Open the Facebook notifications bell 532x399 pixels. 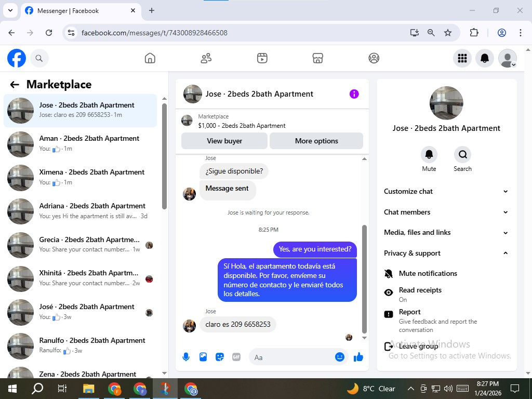[485, 58]
